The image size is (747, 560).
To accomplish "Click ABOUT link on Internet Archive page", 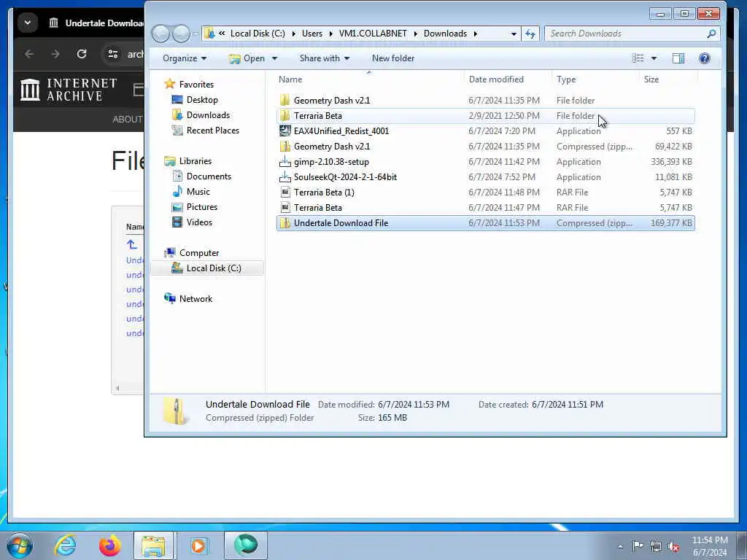I will (127, 119).
